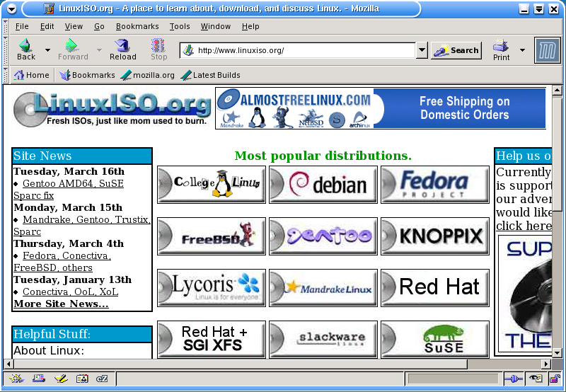This screenshot has width=566, height=392.
Task: Open Composer icon in status bar
Action: pyautogui.click(x=61, y=379)
